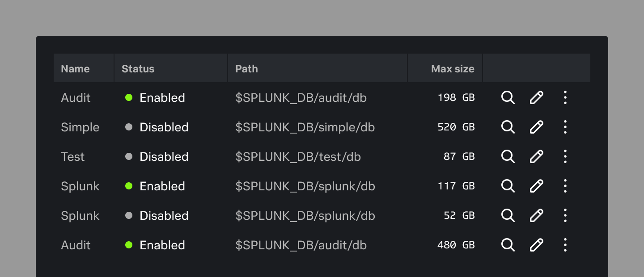
Task: Expand options menu for the disabled Splunk entry
Action: (x=565, y=215)
